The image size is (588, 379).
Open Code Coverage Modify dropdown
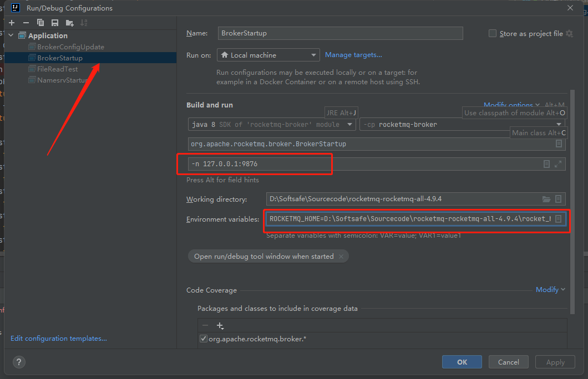pyautogui.click(x=550, y=289)
